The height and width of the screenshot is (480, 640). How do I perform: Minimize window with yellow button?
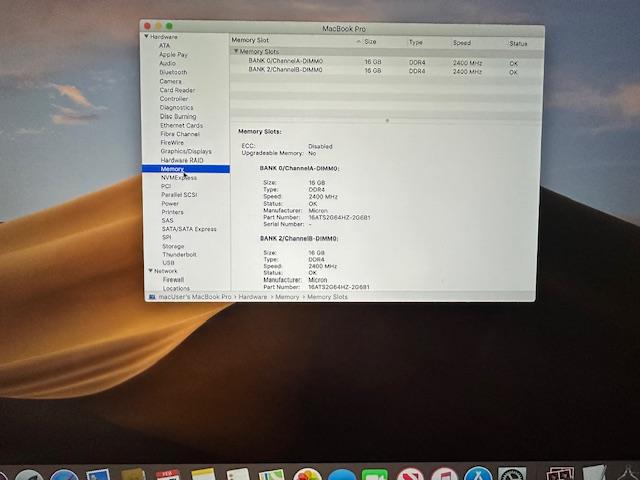tap(158, 26)
